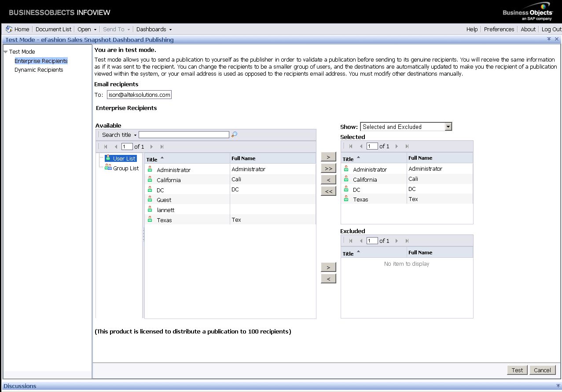Click the magnifier search icon

(234, 135)
